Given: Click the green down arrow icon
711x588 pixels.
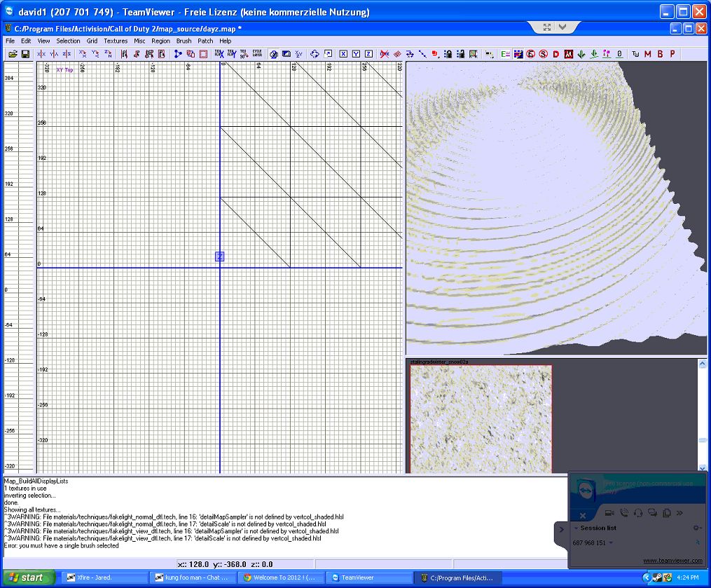Looking at the screenshot, I should (x=581, y=54).
